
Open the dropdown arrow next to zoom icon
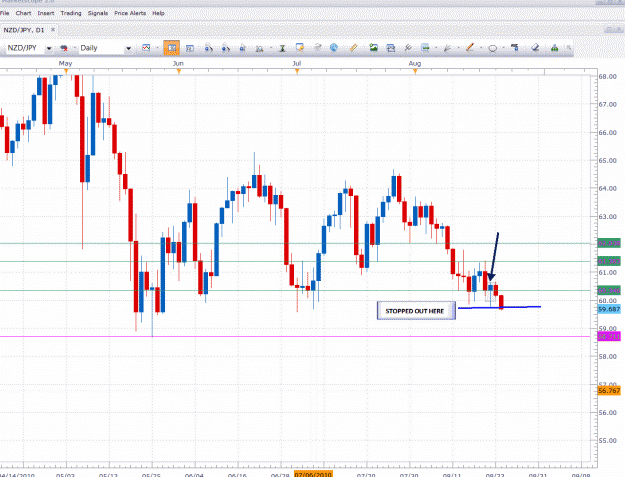271,48
